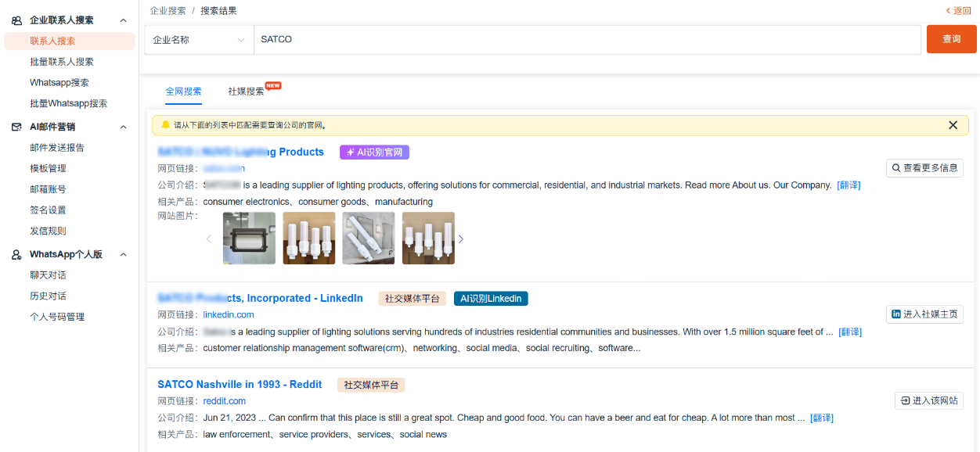Click the 进入社媒主页 LinkedIn button
This screenshot has width=980, height=452.
[924, 314]
